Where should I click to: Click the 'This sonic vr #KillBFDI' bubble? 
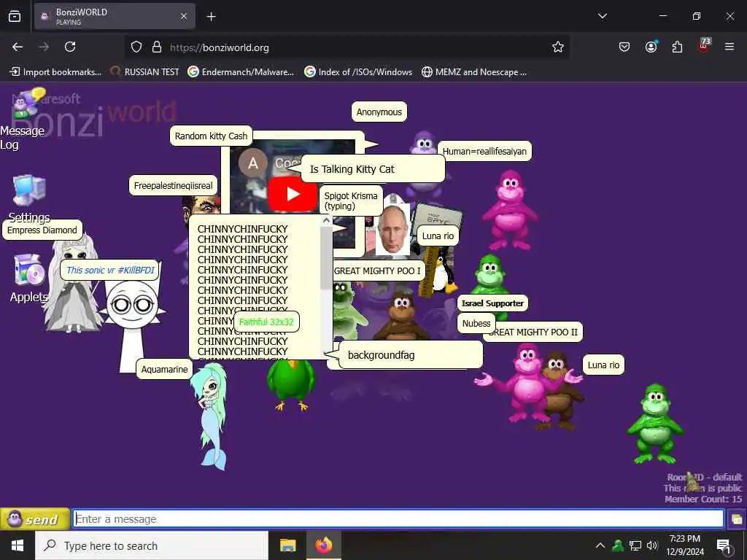pyautogui.click(x=110, y=270)
